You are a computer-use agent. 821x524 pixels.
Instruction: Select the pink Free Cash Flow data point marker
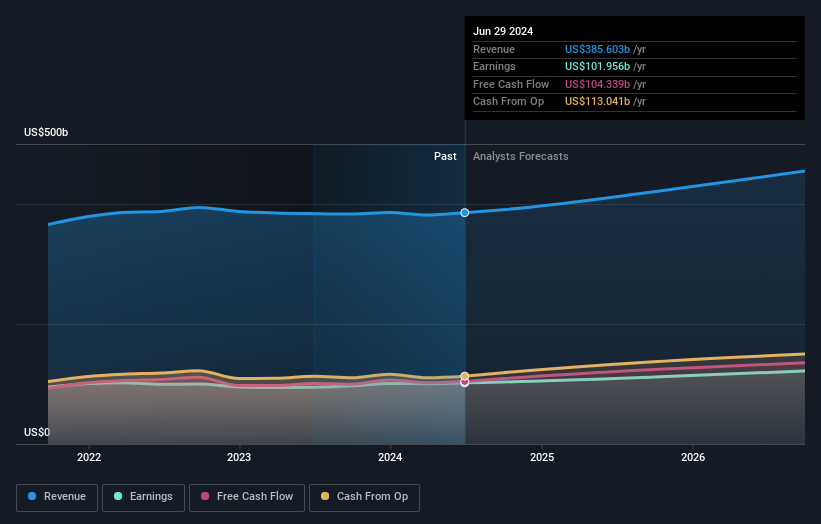(464, 383)
